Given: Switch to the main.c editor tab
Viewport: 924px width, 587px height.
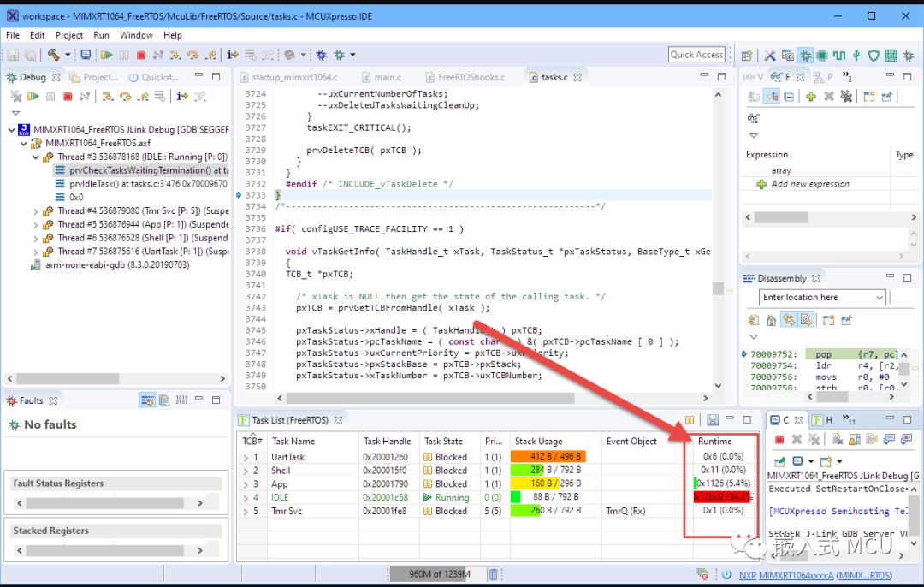Looking at the screenshot, I should (x=382, y=77).
